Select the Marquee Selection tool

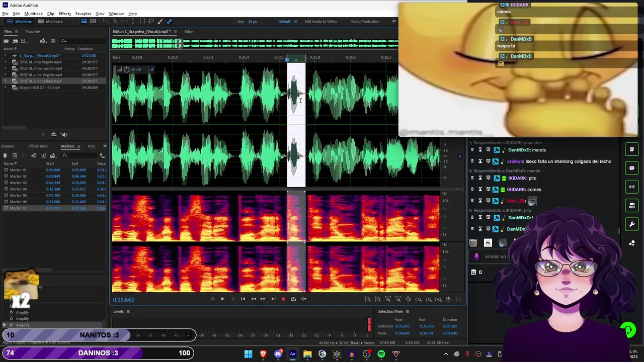142,21
